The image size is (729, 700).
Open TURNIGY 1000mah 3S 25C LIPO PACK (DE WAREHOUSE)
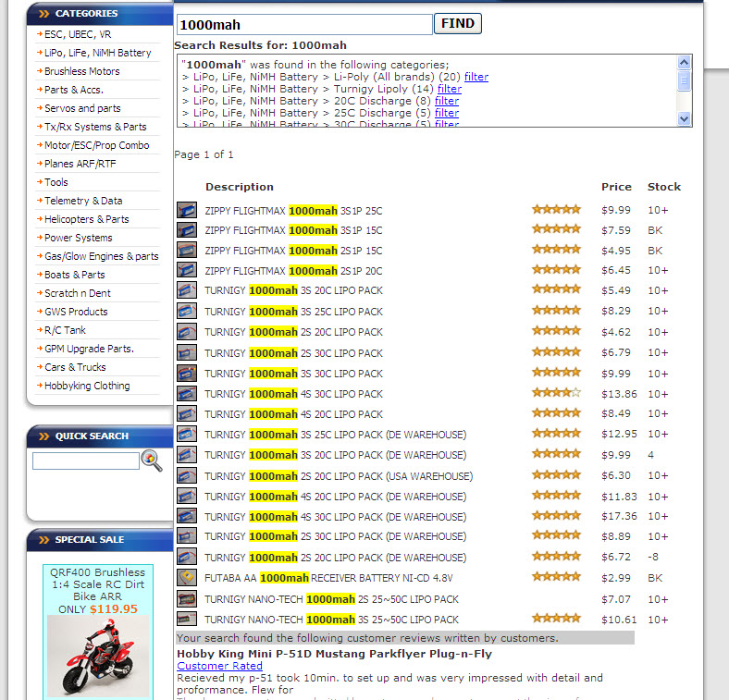point(335,435)
